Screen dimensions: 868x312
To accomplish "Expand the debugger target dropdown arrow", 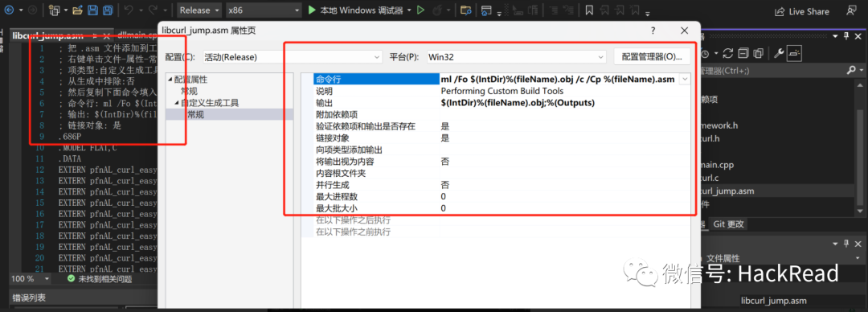I will coord(410,10).
